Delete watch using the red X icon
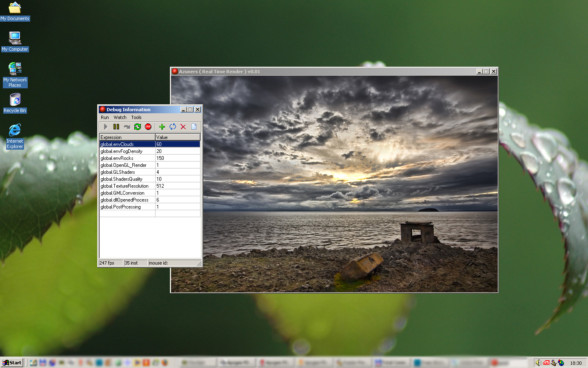588x368 pixels. point(183,127)
